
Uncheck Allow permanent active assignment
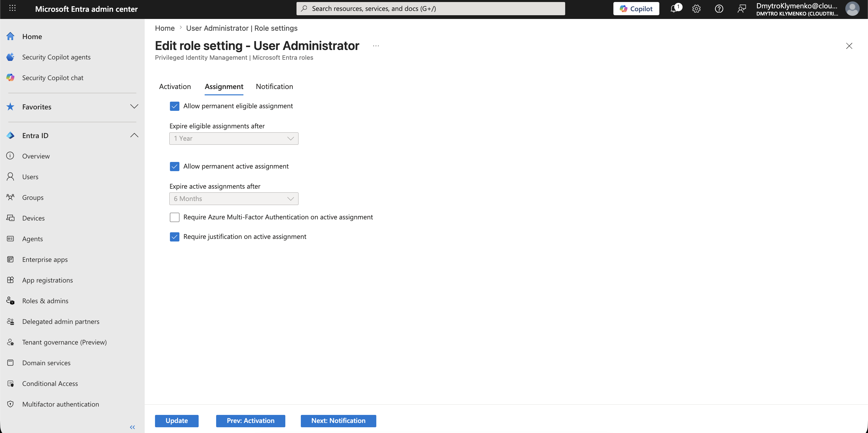(x=175, y=167)
